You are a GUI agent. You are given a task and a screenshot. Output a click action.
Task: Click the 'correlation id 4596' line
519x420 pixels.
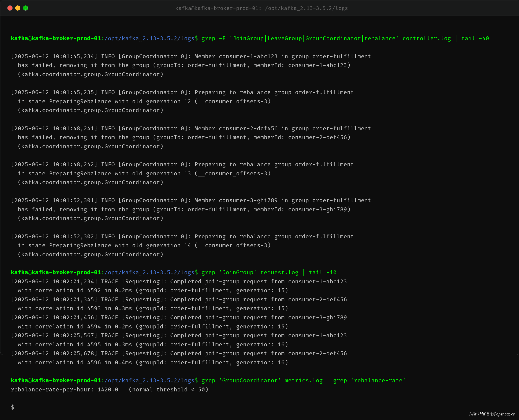153,362
